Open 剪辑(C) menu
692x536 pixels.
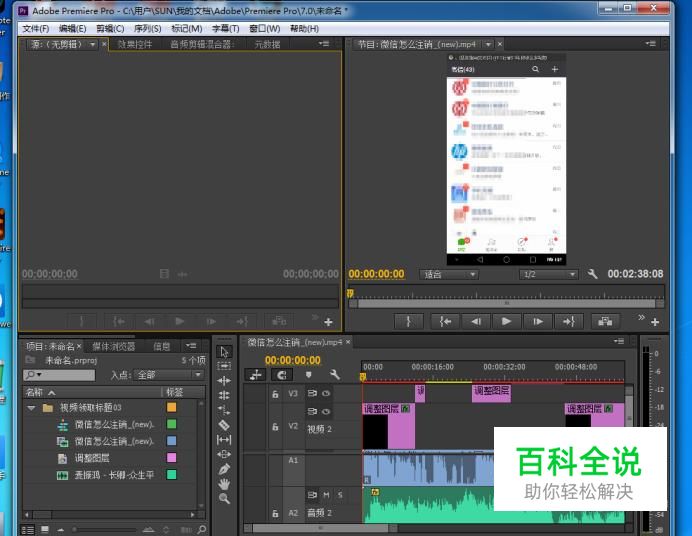tap(110, 29)
